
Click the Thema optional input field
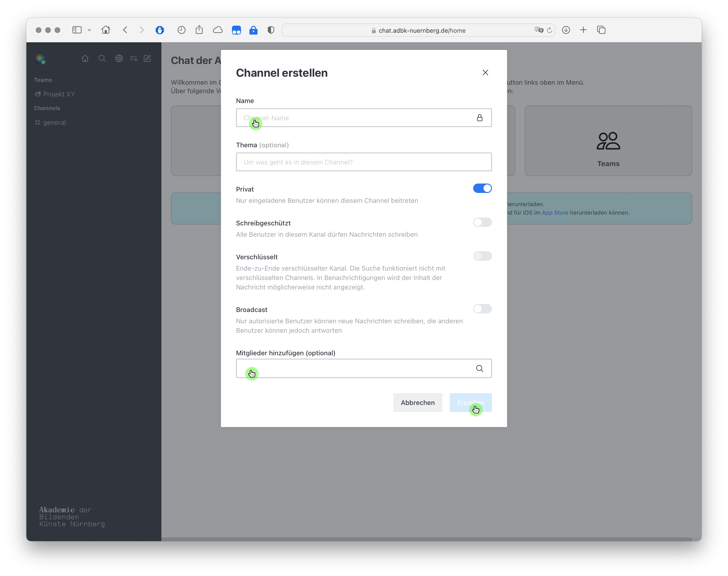coord(364,162)
